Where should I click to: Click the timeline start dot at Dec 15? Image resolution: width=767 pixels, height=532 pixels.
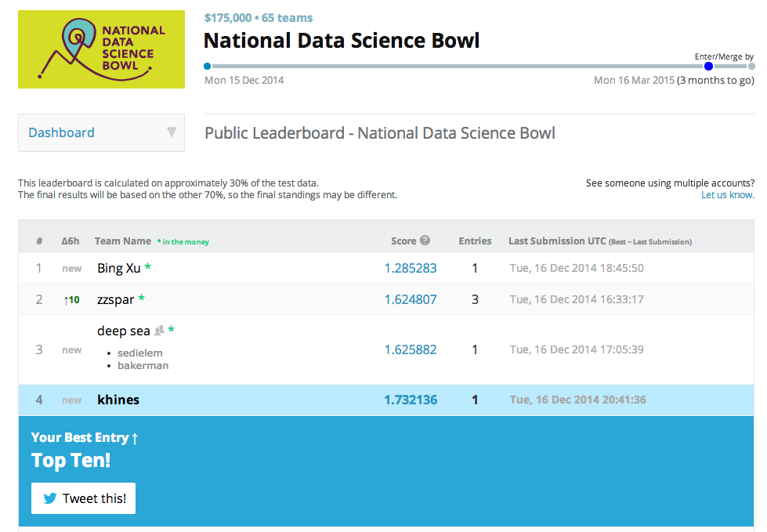208,66
